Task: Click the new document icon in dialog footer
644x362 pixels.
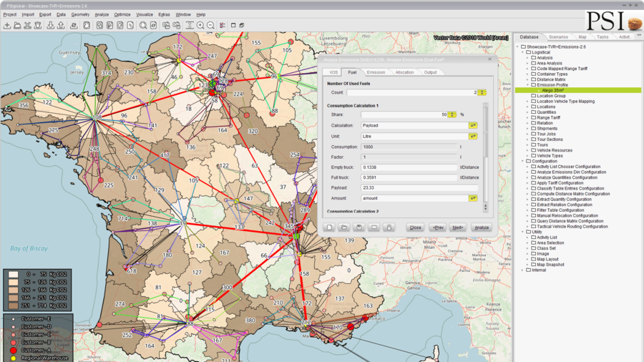Action: point(329,228)
